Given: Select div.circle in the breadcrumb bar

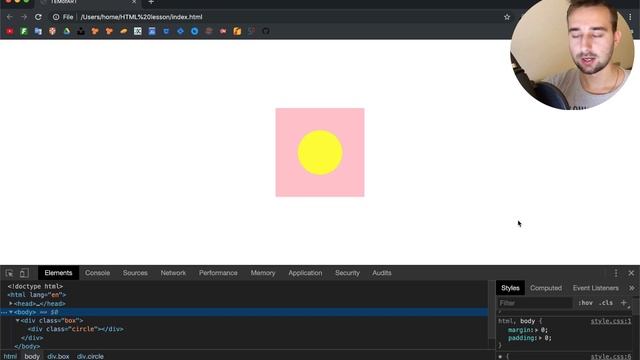Looking at the screenshot, I should click(90, 356).
